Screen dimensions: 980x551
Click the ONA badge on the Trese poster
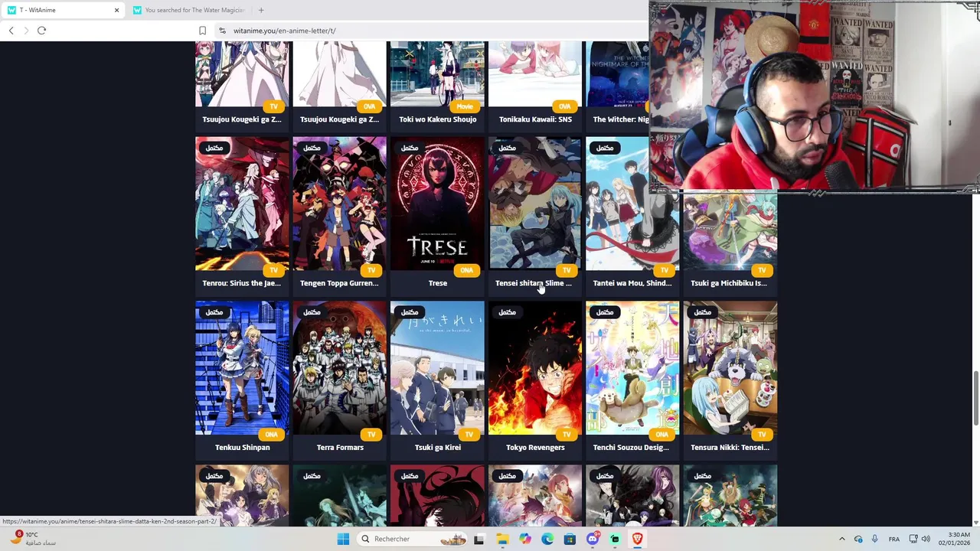click(x=466, y=270)
